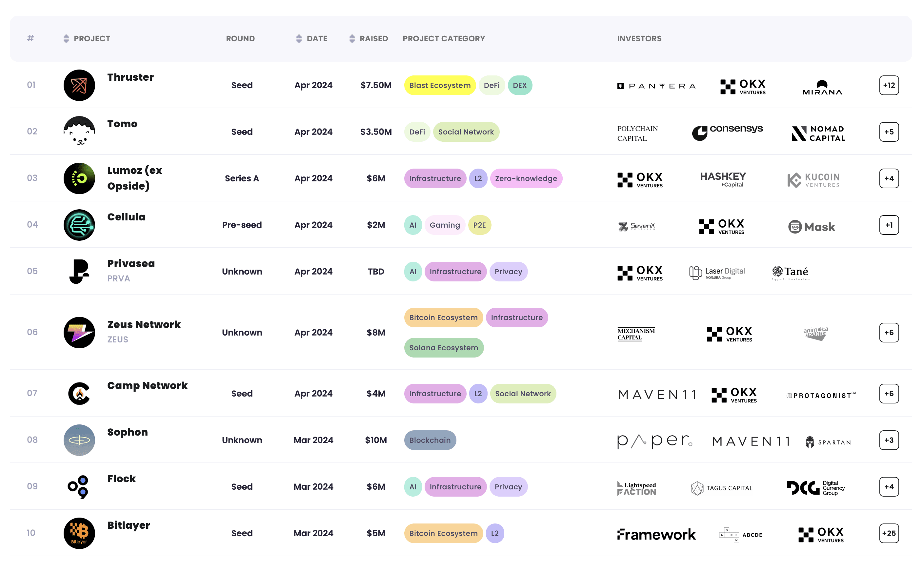Sort table by the RAISED column arrows
The height and width of the screenshot is (574, 924).
coord(352,38)
